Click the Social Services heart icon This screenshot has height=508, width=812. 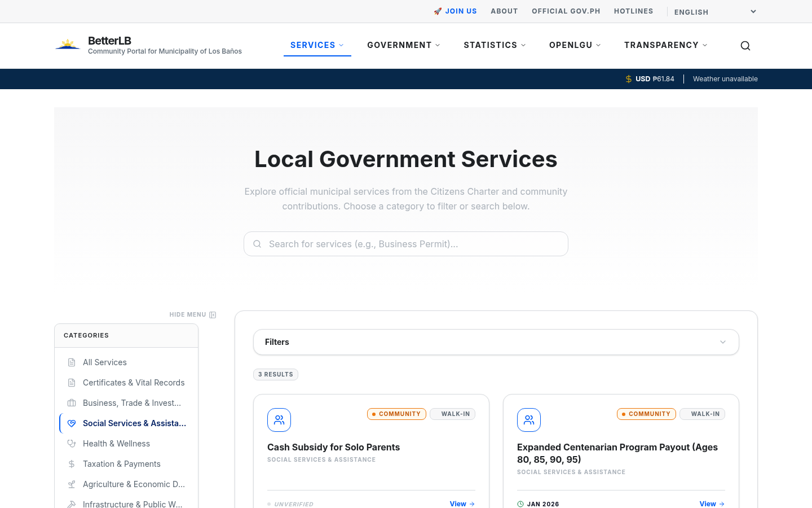point(72,423)
